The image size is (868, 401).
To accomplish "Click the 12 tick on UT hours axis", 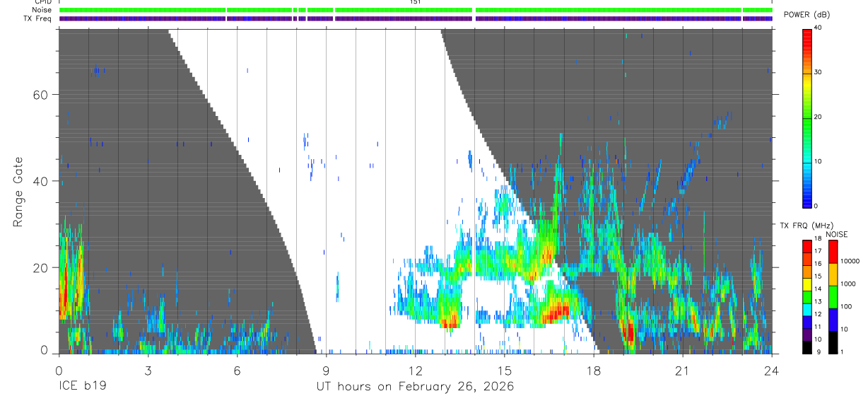I will (416, 369).
